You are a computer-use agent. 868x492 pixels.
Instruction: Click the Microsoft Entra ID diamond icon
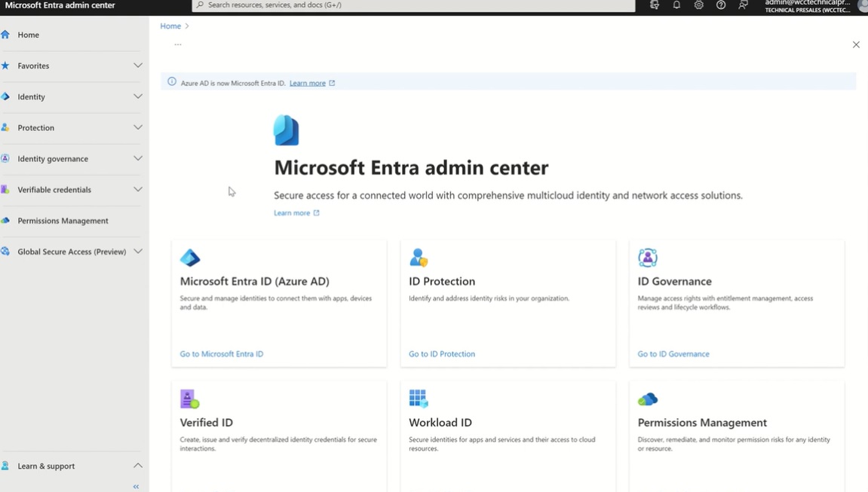(190, 258)
